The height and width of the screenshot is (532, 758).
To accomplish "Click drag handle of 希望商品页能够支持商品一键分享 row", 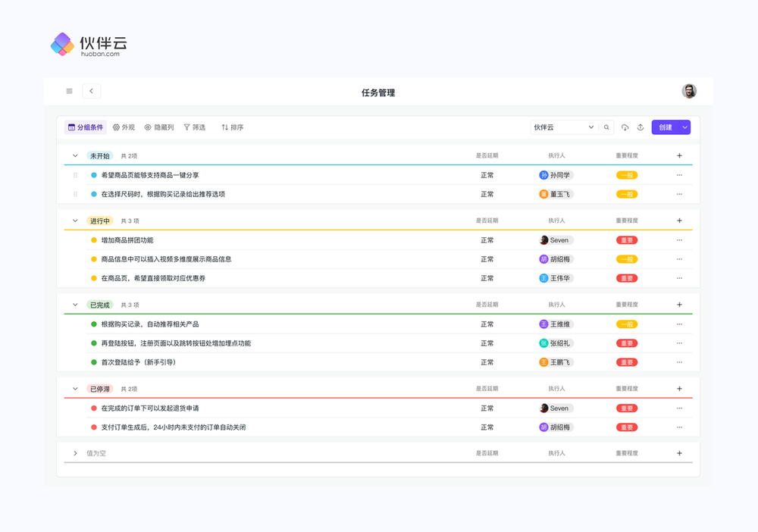I will click(x=75, y=175).
